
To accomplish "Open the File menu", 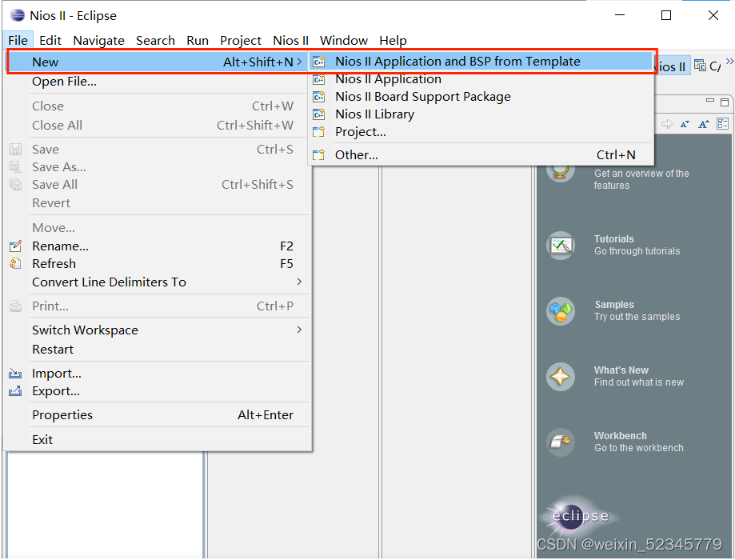I will coord(18,40).
